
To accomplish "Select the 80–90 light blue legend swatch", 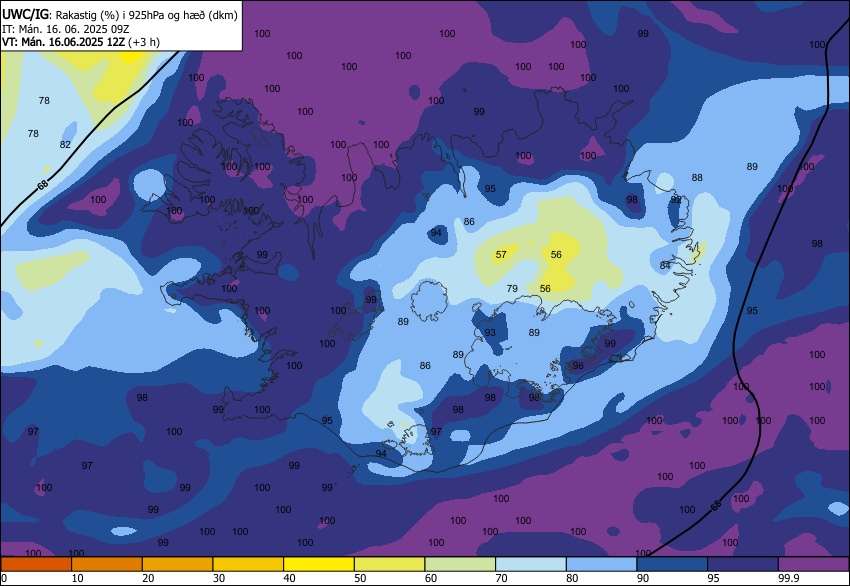I will click(x=601, y=564).
